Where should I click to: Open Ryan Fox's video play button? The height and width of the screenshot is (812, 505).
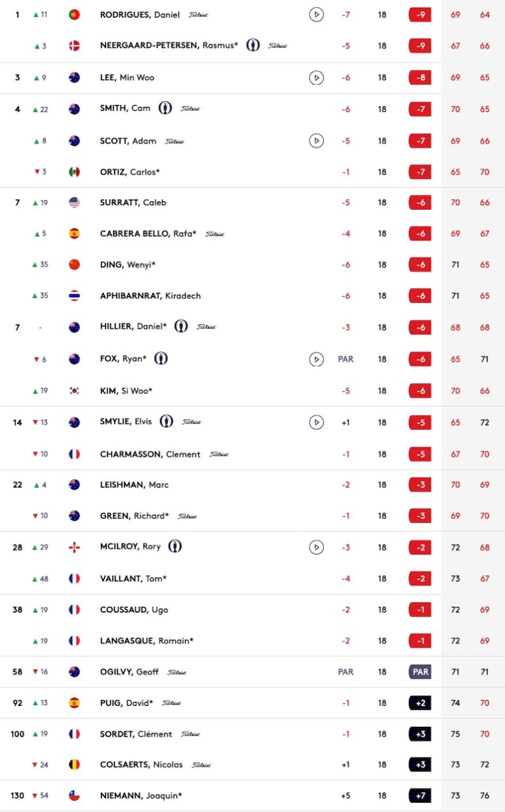(x=316, y=359)
